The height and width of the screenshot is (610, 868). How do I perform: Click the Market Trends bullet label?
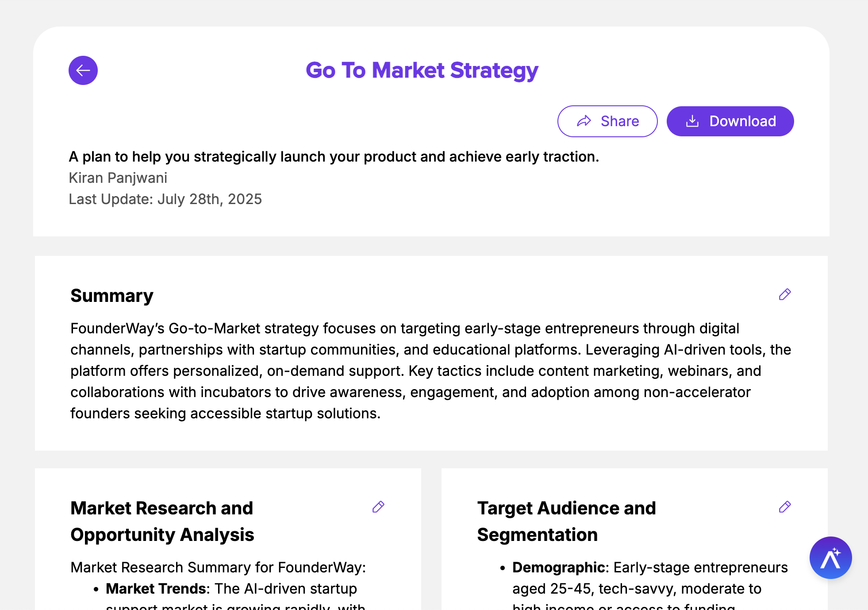coord(156,589)
